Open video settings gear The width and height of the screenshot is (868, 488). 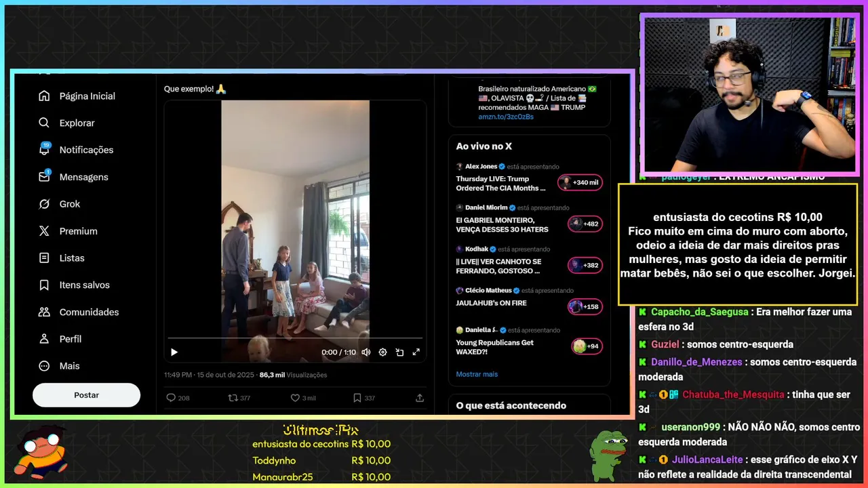[x=382, y=352]
